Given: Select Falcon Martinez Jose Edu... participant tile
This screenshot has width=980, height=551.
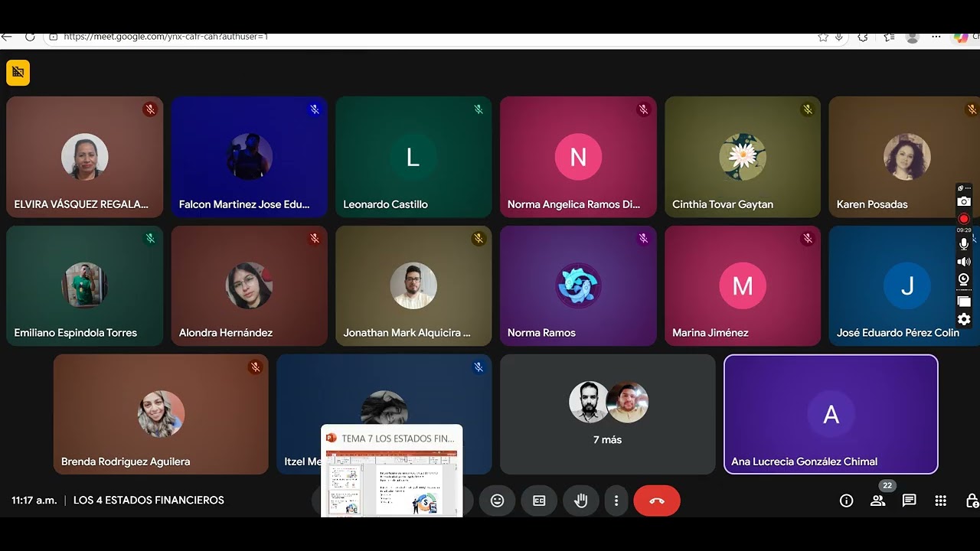Looking at the screenshot, I should [x=249, y=157].
